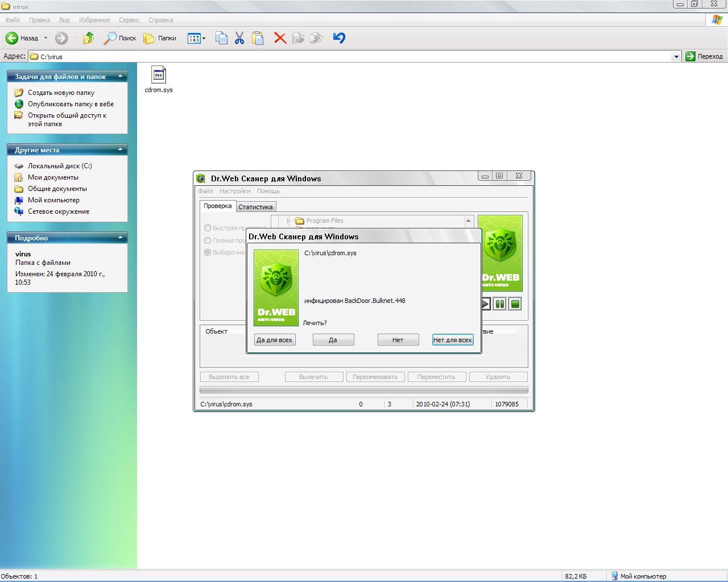The image size is (728, 582).
Task: Collapse the Подробно panel
Action: click(120, 238)
